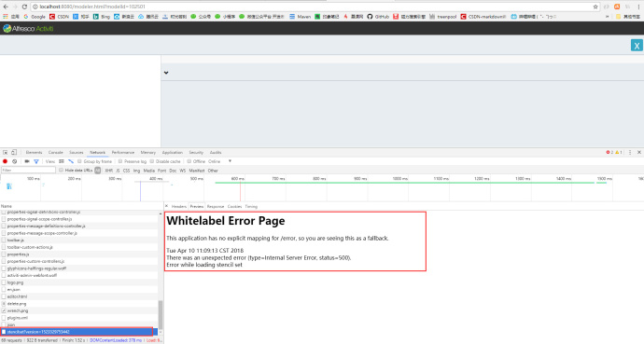This screenshot has height=344, width=644.
Task: Toggle capture screenshots camera icon
Action: (27, 161)
